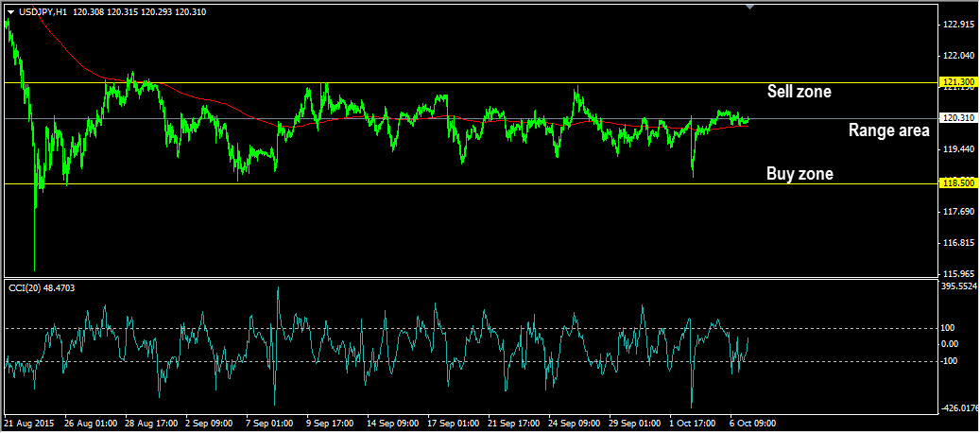Select the Range area text label
Image resolution: width=980 pixels, height=433 pixels.
[887, 130]
